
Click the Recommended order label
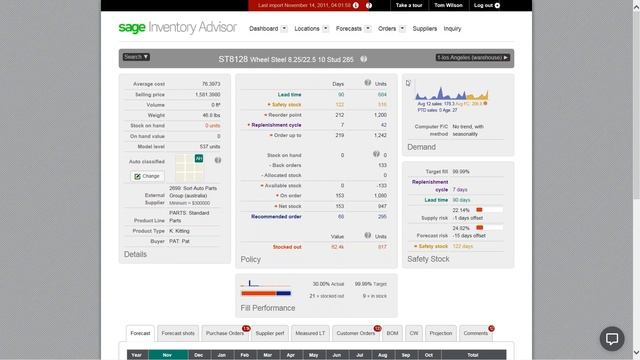tap(276, 216)
